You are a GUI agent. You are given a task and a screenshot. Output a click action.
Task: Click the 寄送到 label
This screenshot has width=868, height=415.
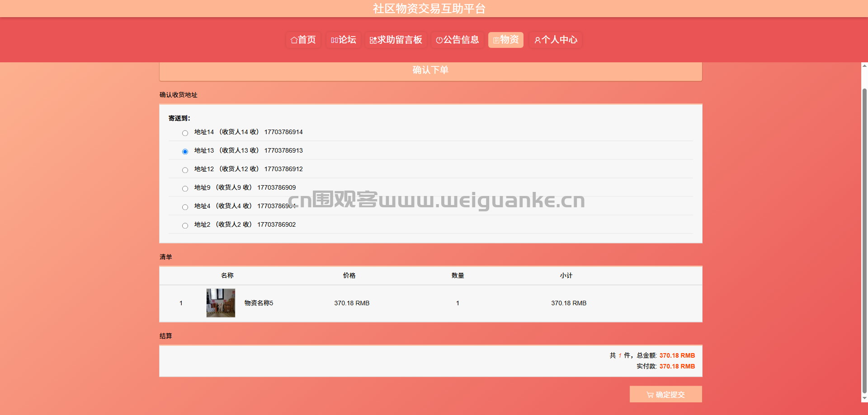coord(179,118)
